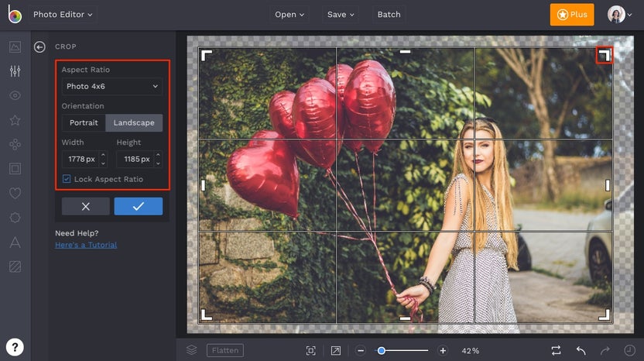Expand the Photo 4x6 aspect ratio dropdown

112,86
